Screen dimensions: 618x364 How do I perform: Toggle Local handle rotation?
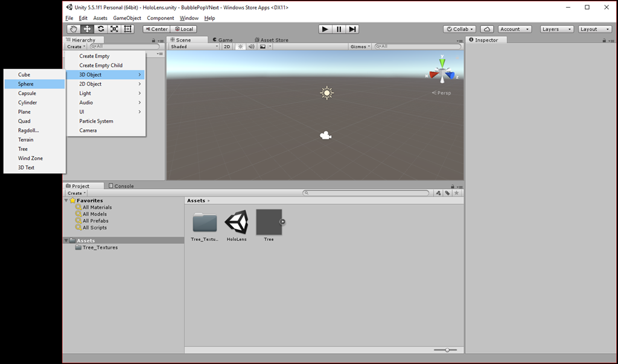[x=183, y=29]
